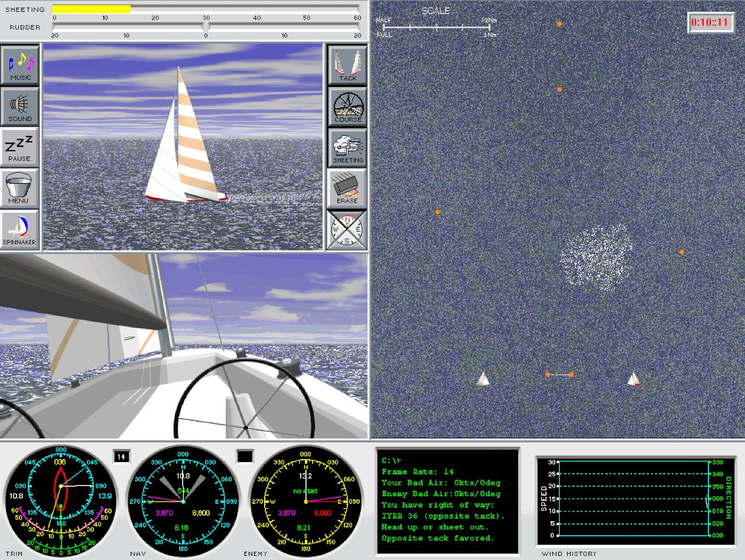Click the start line between the buoys
Viewport: 745px width, 560px height.
pyautogui.click(x=559, y=375)
